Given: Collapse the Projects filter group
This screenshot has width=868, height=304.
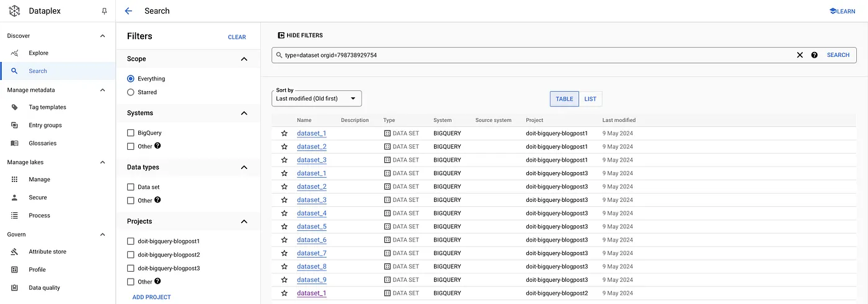Looking at the screenshot, I should pyautogui.click(x=244, y=221).
